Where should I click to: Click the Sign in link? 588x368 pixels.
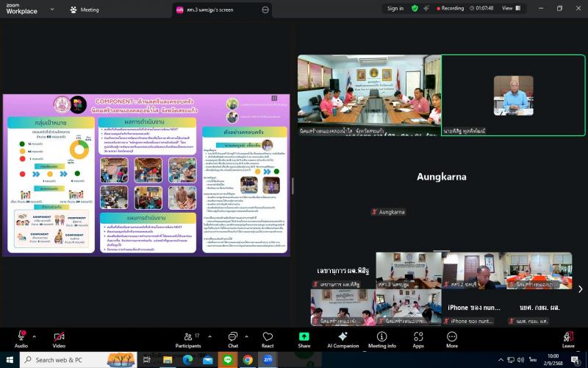click(x=395, y=8)
